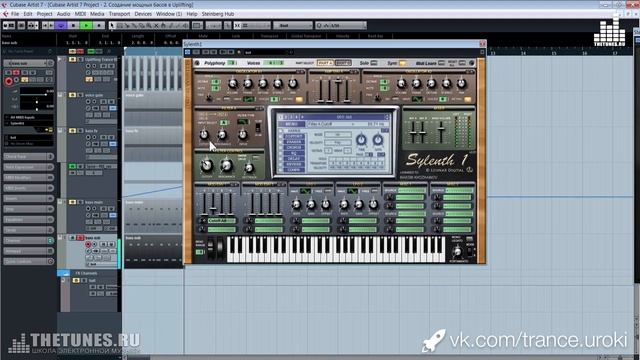Click the Filter Control keytrack knob
The image size is (640, 360).
pos(249,168)
